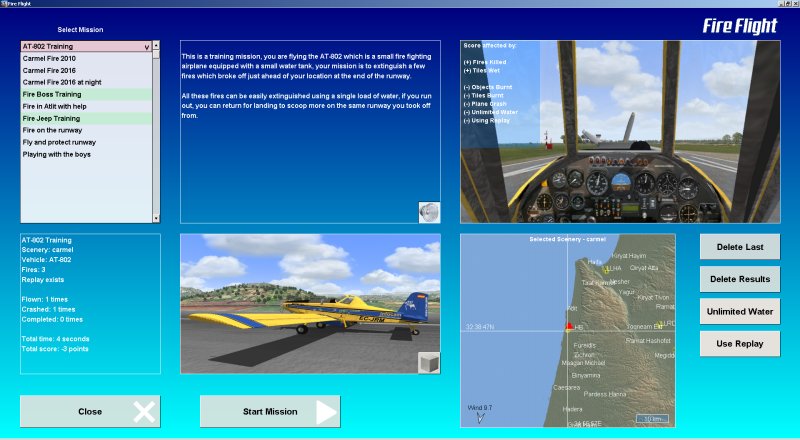Image resolution: width=800 pixels, height=440 pixels.
Task: Click the wind direction arrow on map
Action: point(480,418)
